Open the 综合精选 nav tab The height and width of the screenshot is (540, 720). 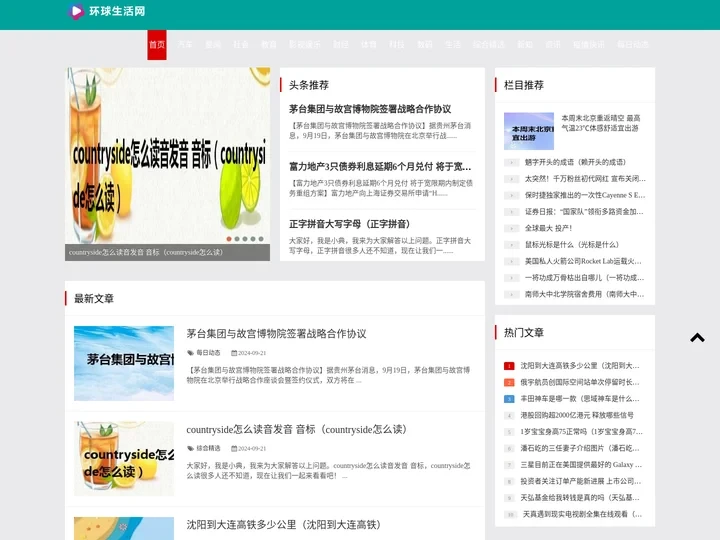tap(489, 45)
